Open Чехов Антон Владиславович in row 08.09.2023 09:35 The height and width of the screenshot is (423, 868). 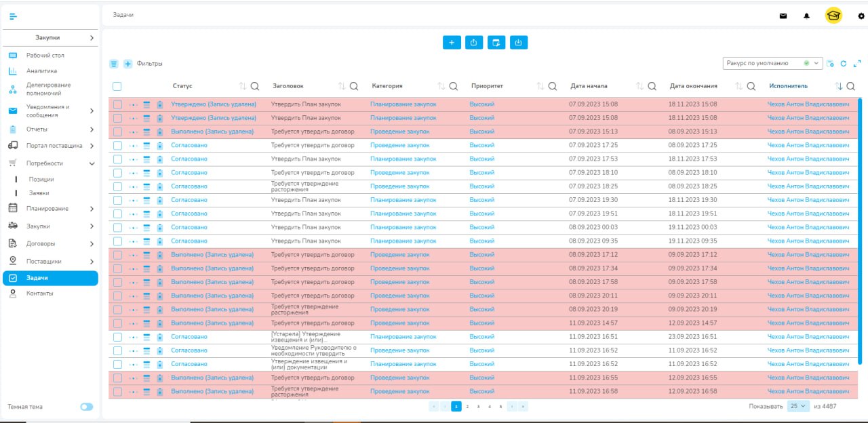(x=808, y=241)
